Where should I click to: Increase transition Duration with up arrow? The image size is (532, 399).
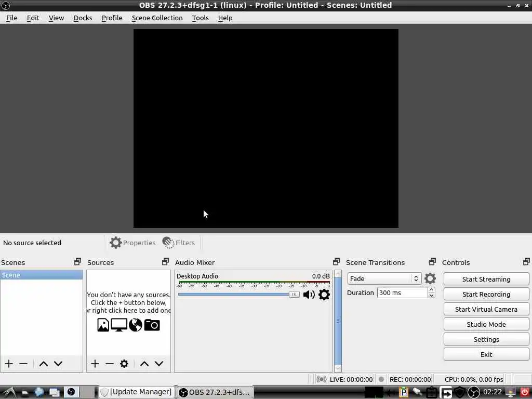point(431,290)
